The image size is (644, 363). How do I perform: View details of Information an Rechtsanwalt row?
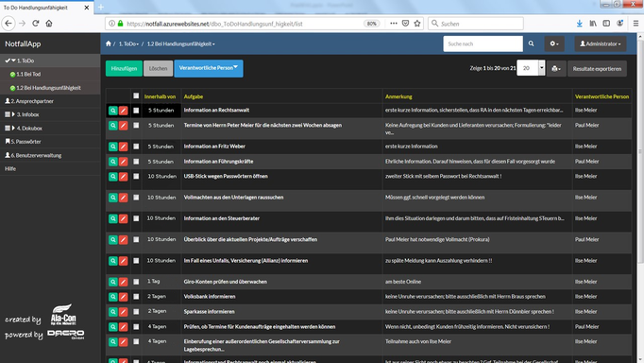(112, 111)
